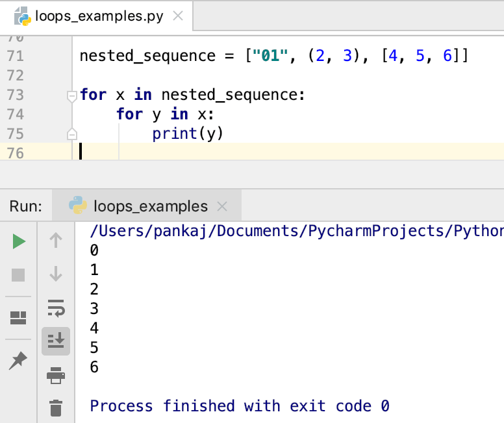Click 'Process finished with exit code 0'
Image resolution: width=504 pixels, height=423 pixels.
(x=240, y=406)
